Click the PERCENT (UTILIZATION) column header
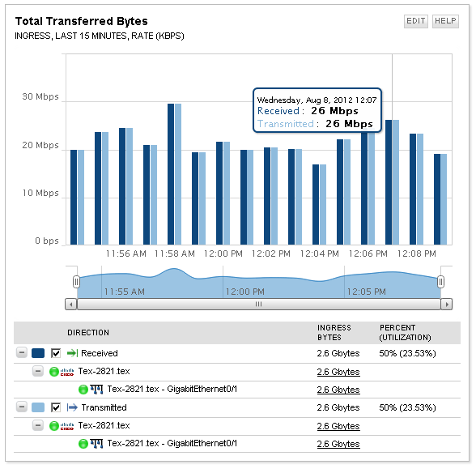The height and width of the screenshot is (473, 476). coord(405,332)
